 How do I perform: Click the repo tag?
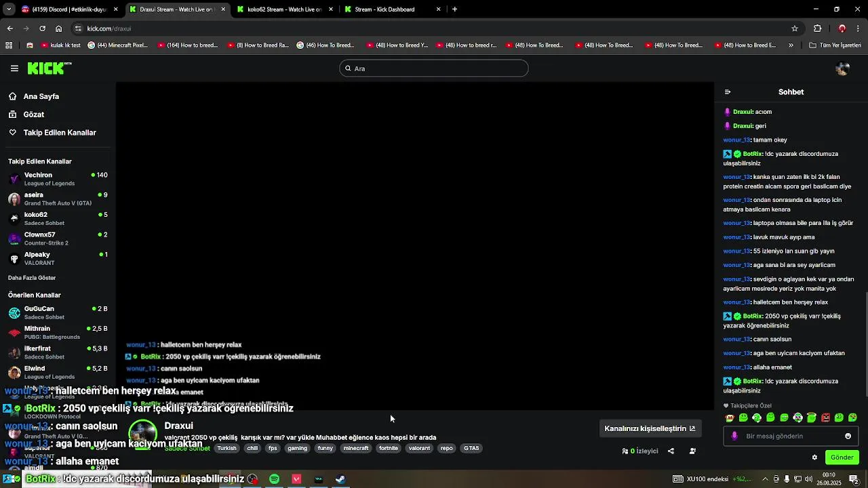[447, 448]
